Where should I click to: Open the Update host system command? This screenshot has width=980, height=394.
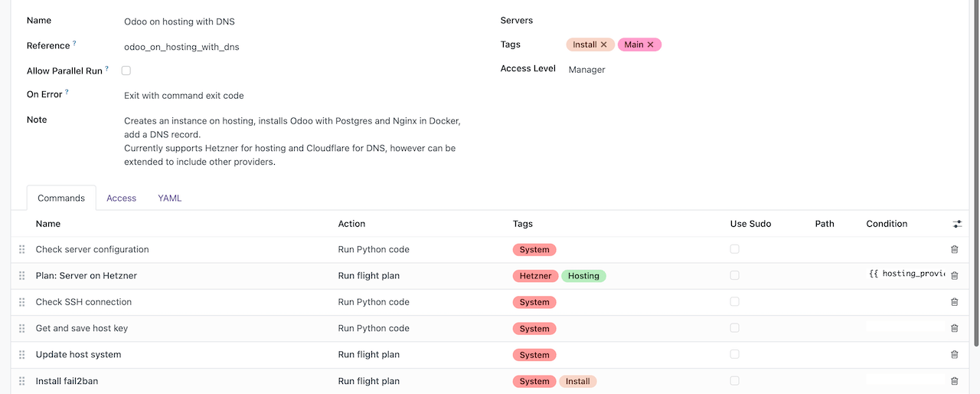tap(78, 354)
